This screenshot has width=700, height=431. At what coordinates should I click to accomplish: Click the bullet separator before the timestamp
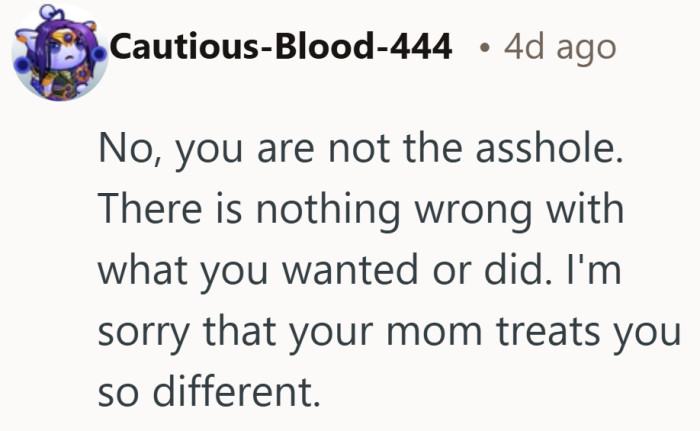(484, 48)
